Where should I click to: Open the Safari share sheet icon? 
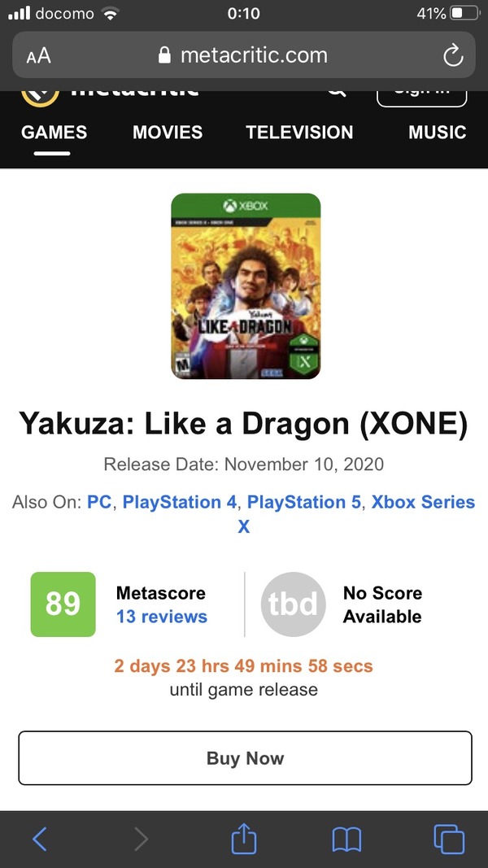[x=243, y=838]
